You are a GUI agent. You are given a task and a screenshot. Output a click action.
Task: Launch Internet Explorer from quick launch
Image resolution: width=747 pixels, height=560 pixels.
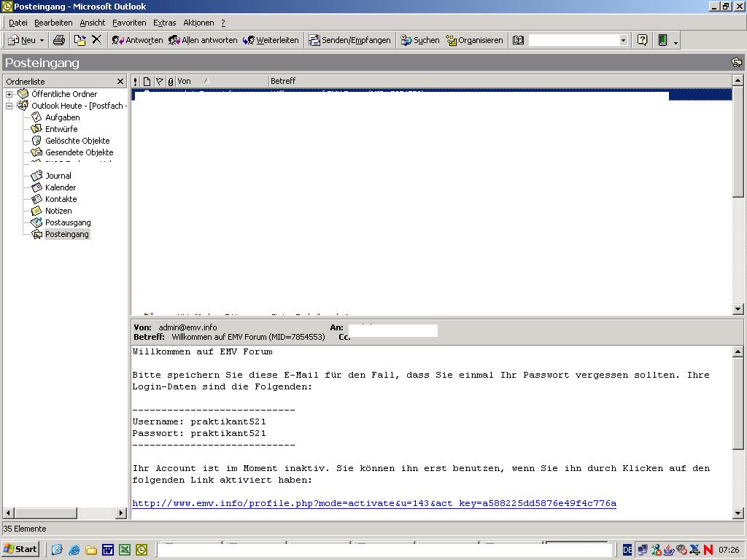(74, 550)
